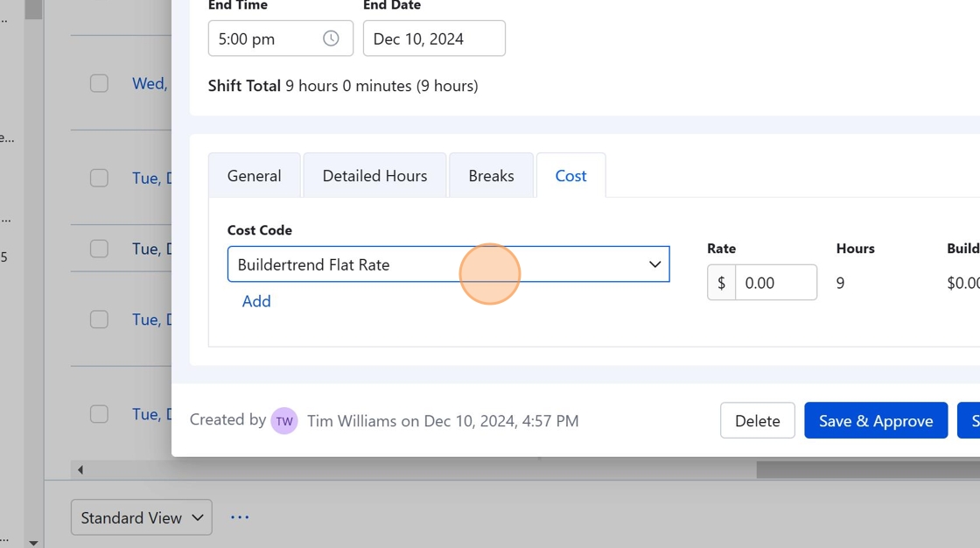Image resolution: width=980 pixels, height=548 pixels.
Task: Open the Cost Code dropdown
Action: (448, 264)
